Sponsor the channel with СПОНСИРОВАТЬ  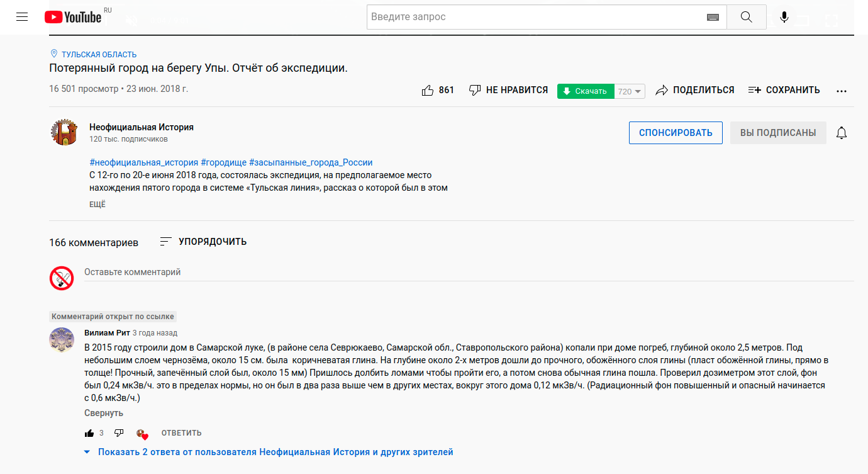(676, 133)
